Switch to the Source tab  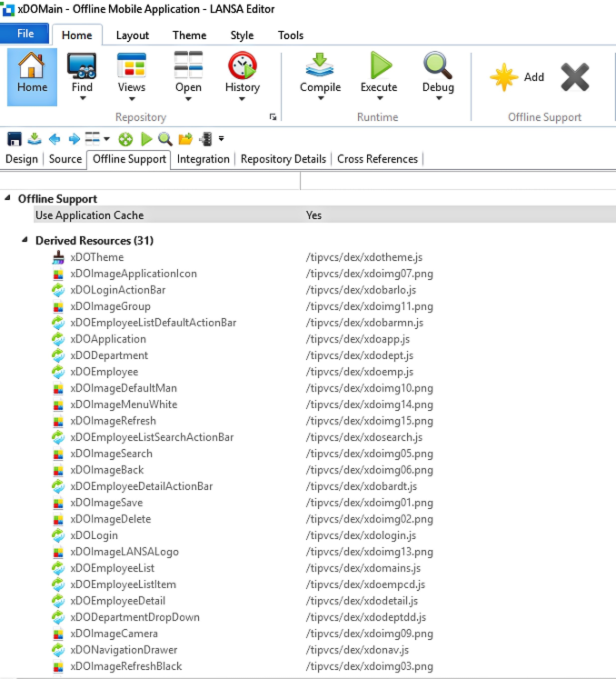[x=65, y=159]
